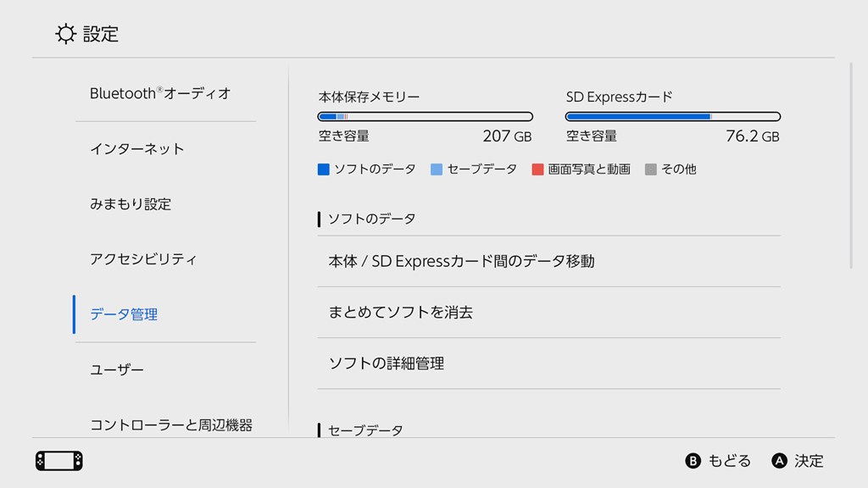Screen dimensions: 868x488
Task: Open みまもり設定 from sidebar
Action: click(131, 204)
